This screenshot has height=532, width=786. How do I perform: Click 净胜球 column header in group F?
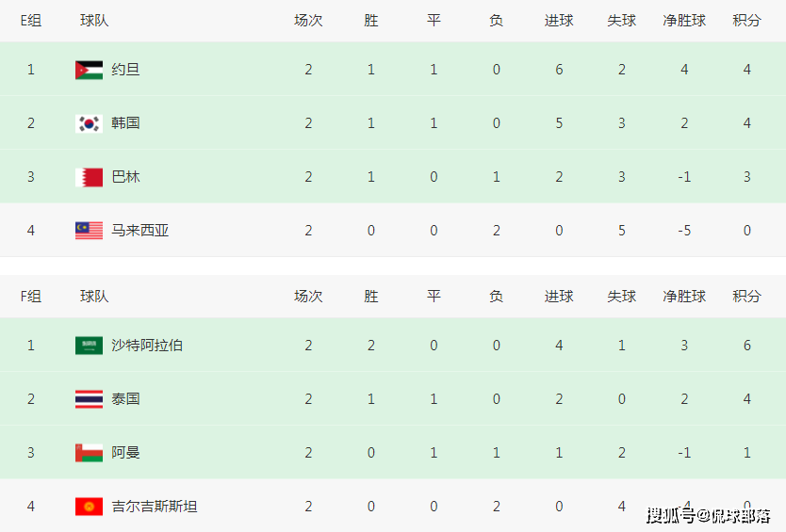click(684, 297)
